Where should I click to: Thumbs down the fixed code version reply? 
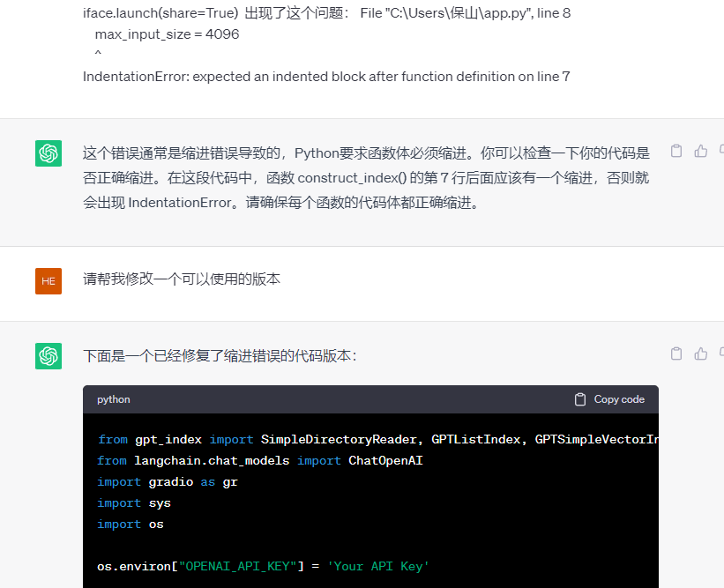pyautogui.click(x=721, y=354)
